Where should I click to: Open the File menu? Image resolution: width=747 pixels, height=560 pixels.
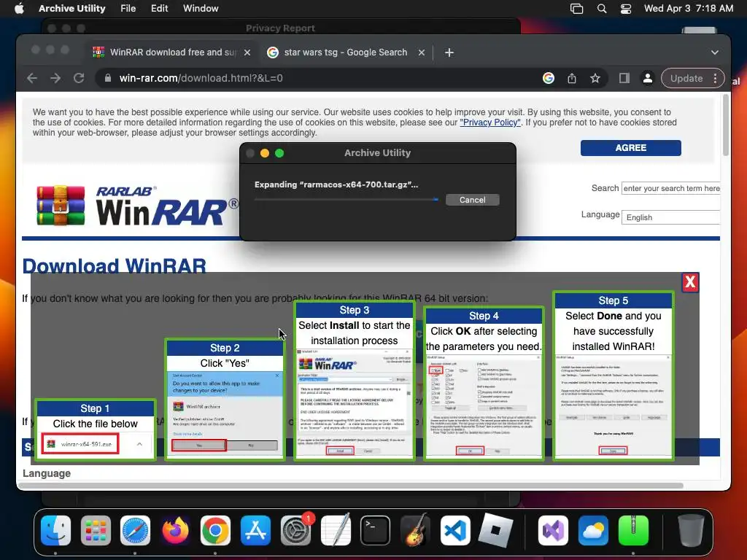[x=128, y=8]
